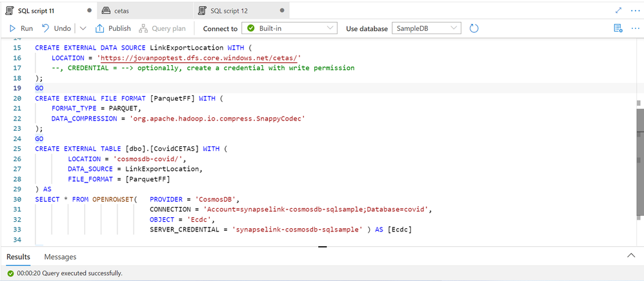Click line number 34 in gutter
The image size is (644, 281).
[x=17, y=239]
